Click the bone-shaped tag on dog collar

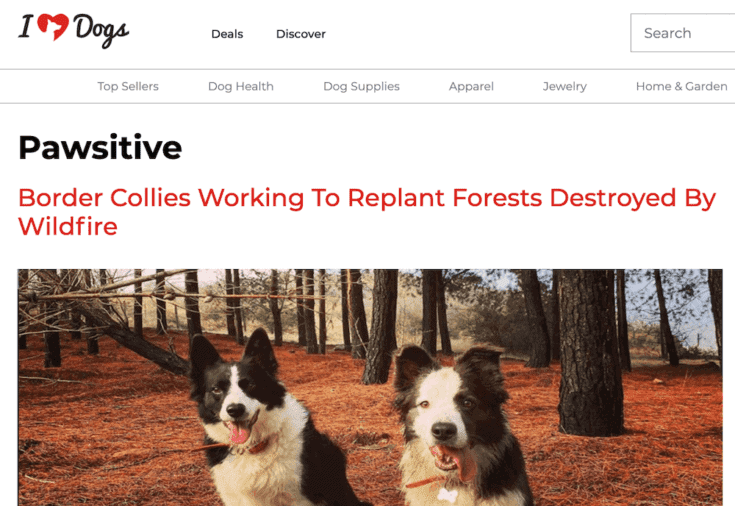(447, 495)
